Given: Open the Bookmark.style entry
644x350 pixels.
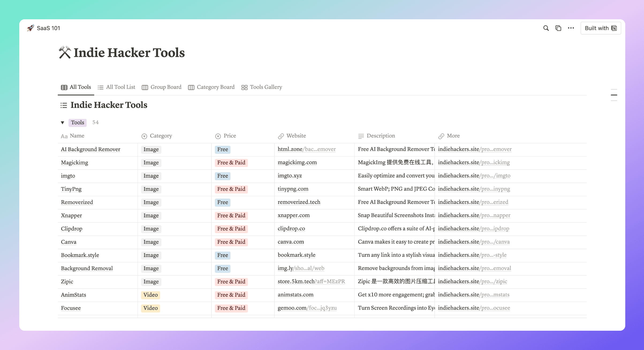Looking at the screenshot, I should (80, 255).
